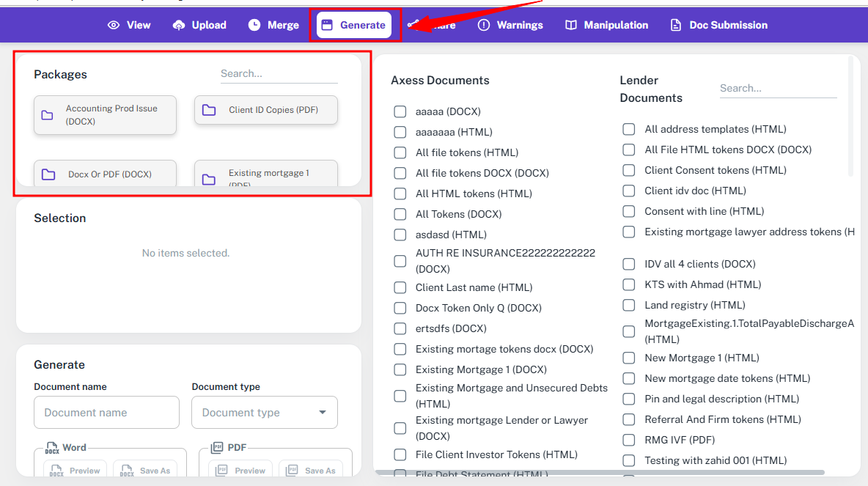
Task: Click the Doc Submission file icon
Action: 676,25
